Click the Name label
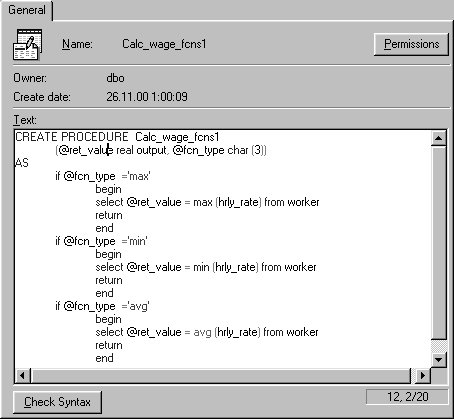The height and width of the screenshot is (419, 454). (77, 44)
